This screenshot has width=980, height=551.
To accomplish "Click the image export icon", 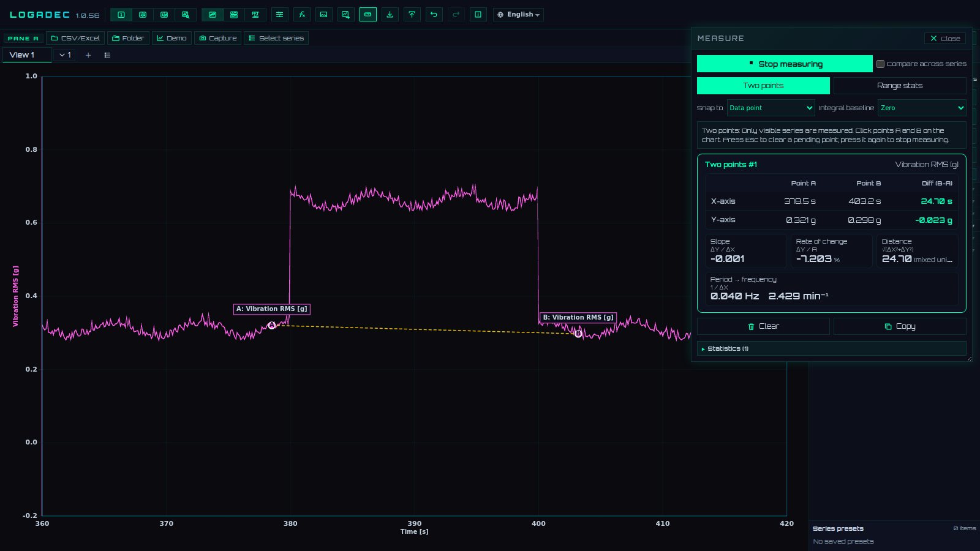I will tap(324, 15).
